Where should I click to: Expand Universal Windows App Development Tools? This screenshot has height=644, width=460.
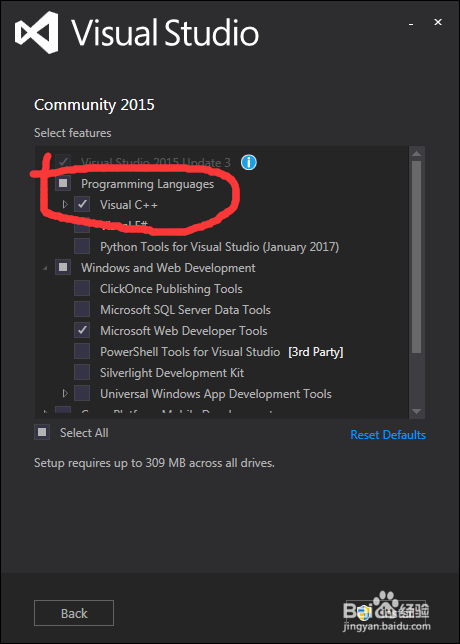[65, 393]
